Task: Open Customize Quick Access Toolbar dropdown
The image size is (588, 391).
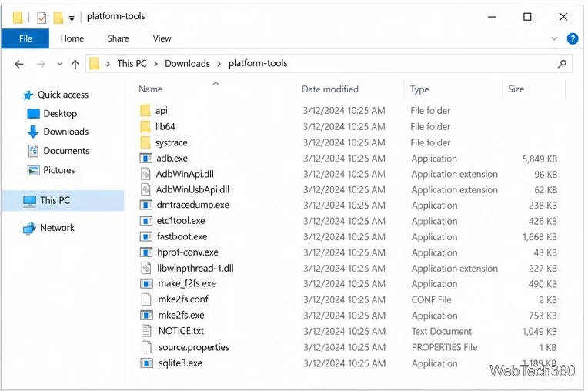Action: point(72,18)
